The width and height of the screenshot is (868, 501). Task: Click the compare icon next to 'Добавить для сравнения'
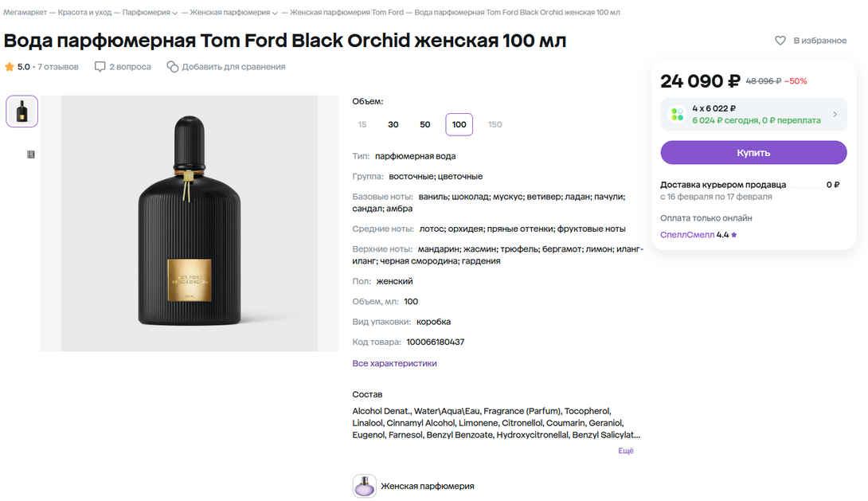[172, 67]
